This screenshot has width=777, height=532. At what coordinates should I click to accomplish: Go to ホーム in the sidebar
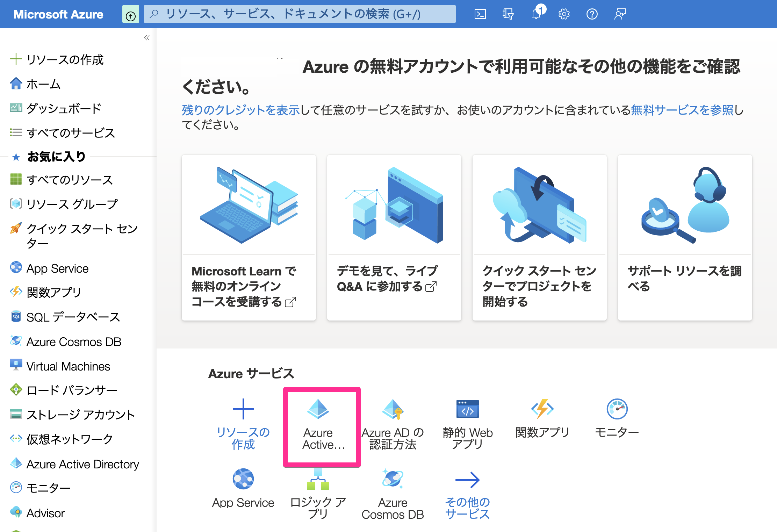[x=35, y=84]
